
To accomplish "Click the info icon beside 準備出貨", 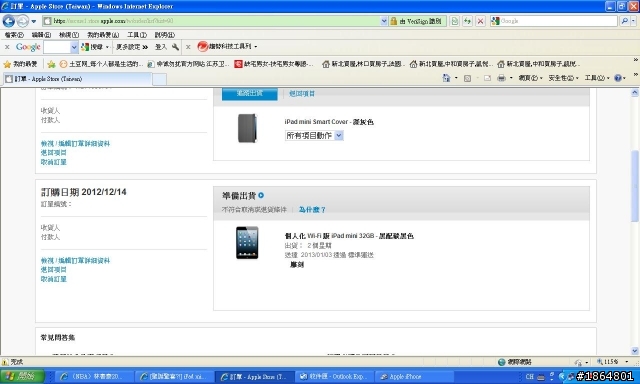I will pyautogui.click(x=261, y=195).
